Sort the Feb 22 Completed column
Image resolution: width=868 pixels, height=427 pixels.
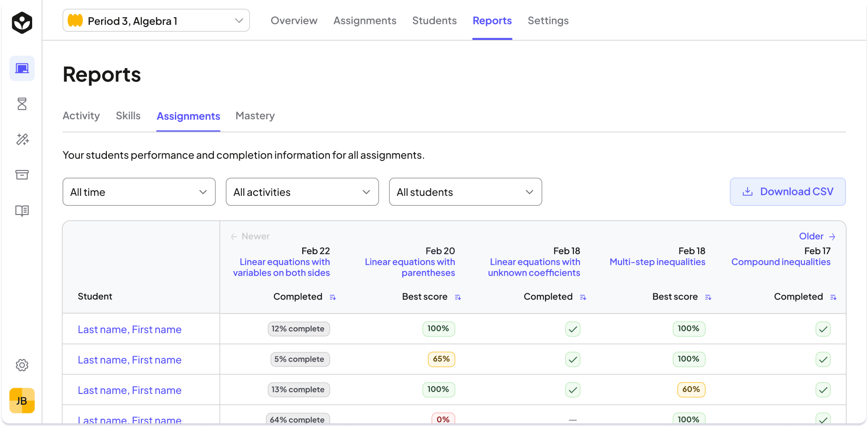(x=333, y=297)
